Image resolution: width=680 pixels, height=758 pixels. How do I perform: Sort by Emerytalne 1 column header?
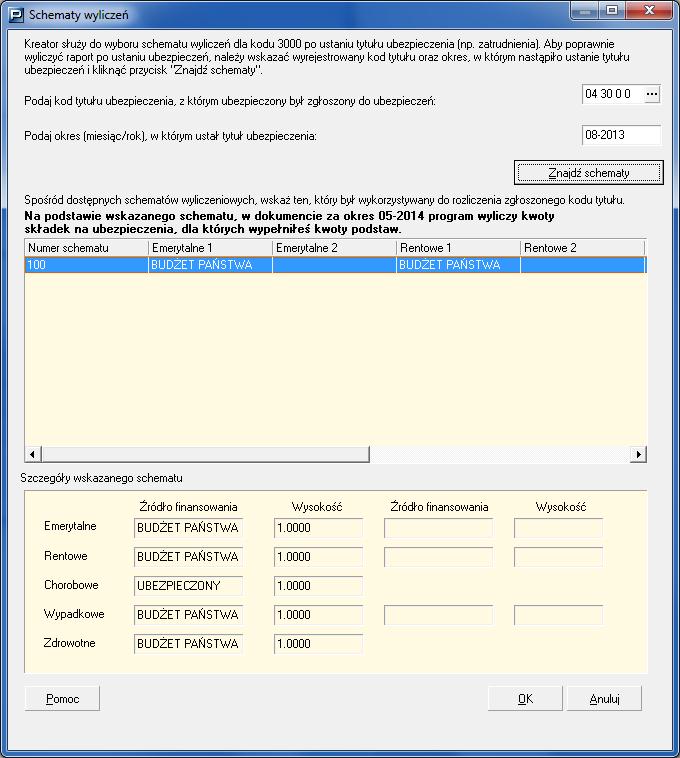209,247
